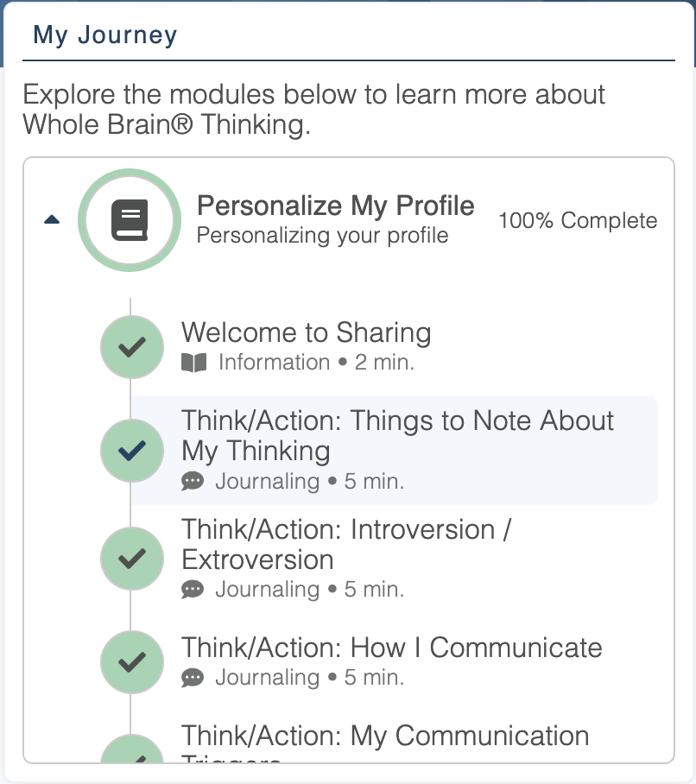696x784 pixels.
Task: Click the Personalizing your profile subtitle
Action: coord(322,235)
